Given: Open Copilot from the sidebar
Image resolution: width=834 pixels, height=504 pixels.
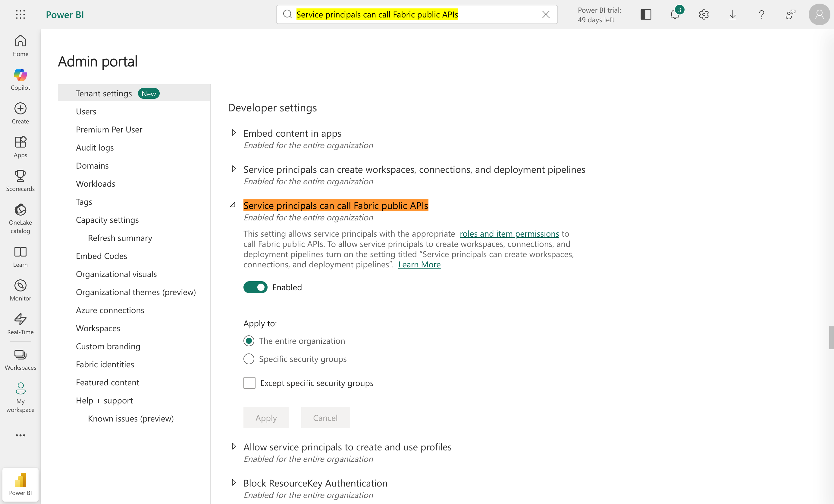Looking at the screenshot, I should click(x=20, y=79).
